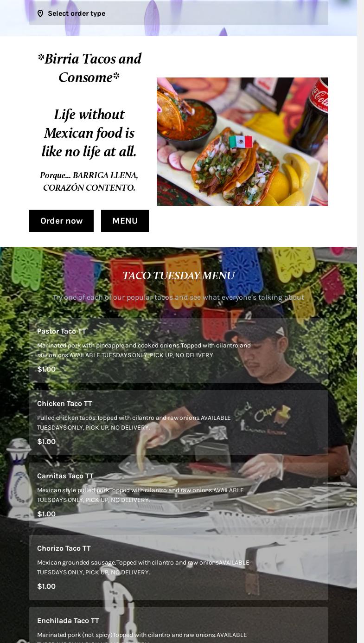
Task: Click the Birria Tacos and Consome heading
Action: coord(89,68)
